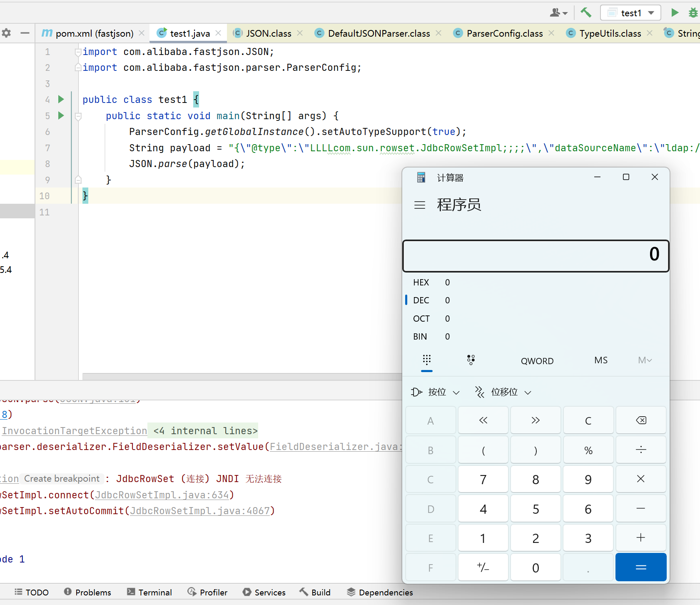
Task: Open the Dependencies tool window
Action: pyautogui.click(x=380, y=592)
